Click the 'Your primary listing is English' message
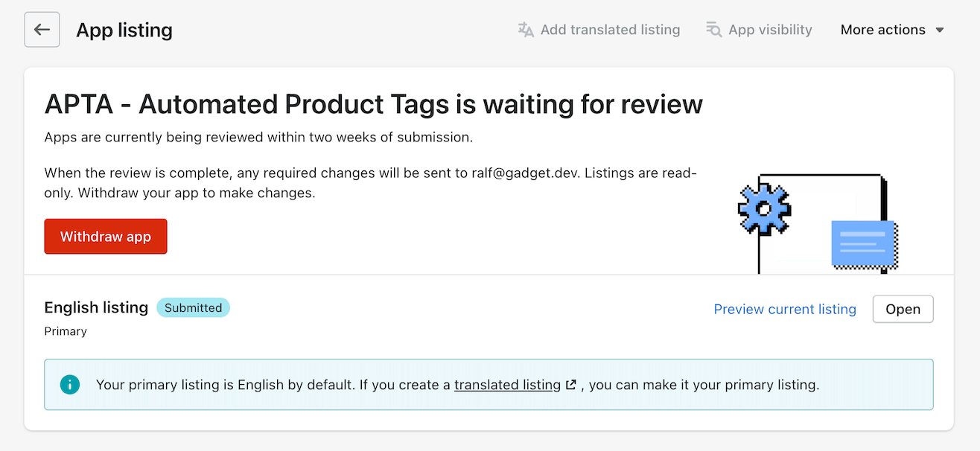The width and height of the screenshot is (980, 451). tap(457, 385)
